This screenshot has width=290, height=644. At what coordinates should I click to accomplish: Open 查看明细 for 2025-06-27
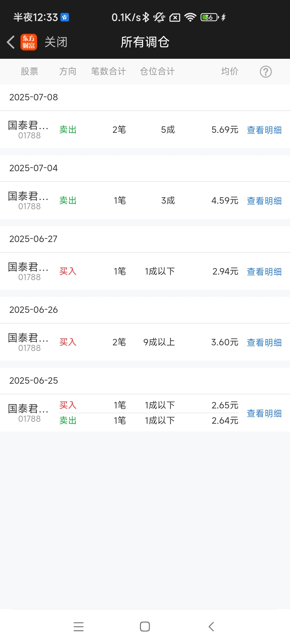point(264,272)
